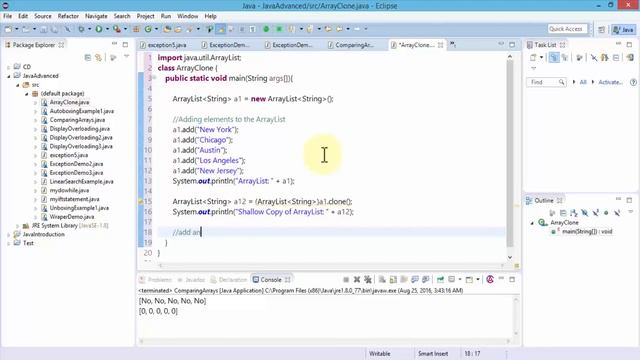Open dropdown beside New Task icon in Task List
The width and height of the screenshot is (640, 360).
pos(541,58)
